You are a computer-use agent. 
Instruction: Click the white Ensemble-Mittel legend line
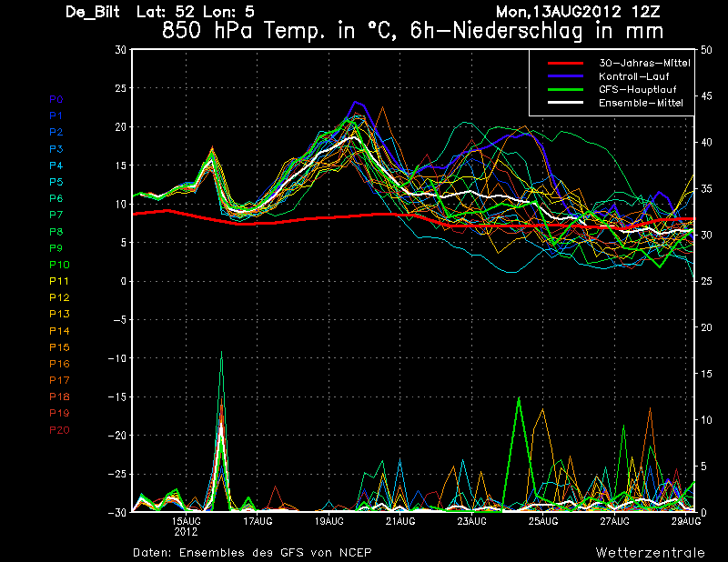point(565,102)
